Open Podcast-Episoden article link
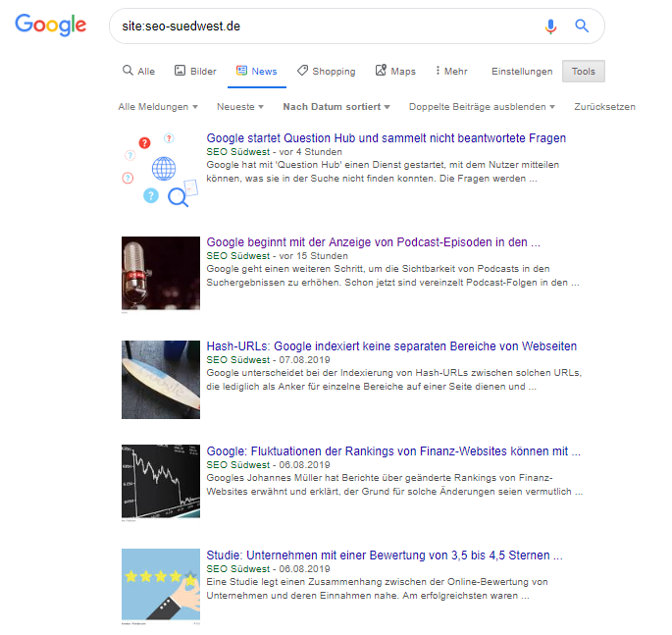The height and width of the screenshot is (635, 672). point(374,242)
